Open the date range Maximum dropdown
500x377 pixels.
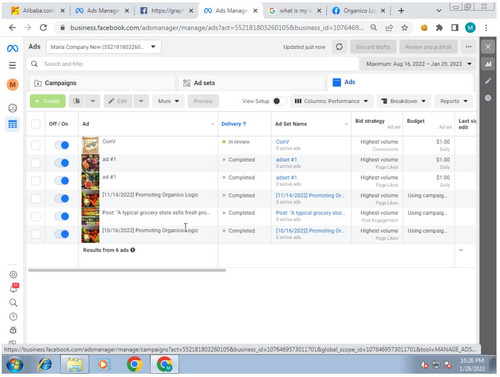(418, 64)
